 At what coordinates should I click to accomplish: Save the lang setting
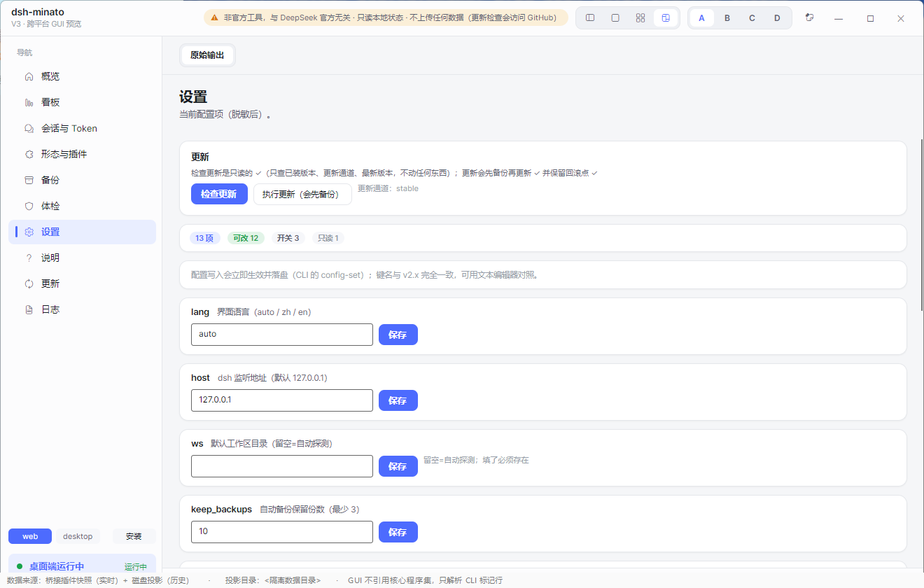[398, 335]
